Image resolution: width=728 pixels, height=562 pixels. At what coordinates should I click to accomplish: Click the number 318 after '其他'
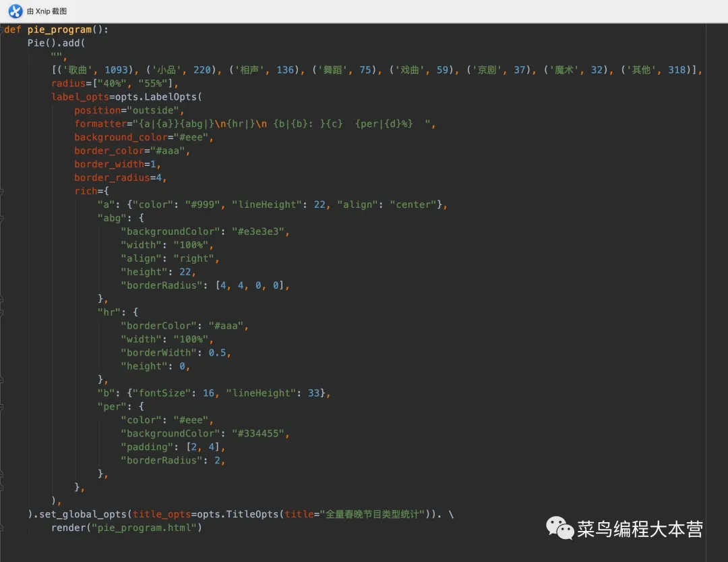[677, 69]
